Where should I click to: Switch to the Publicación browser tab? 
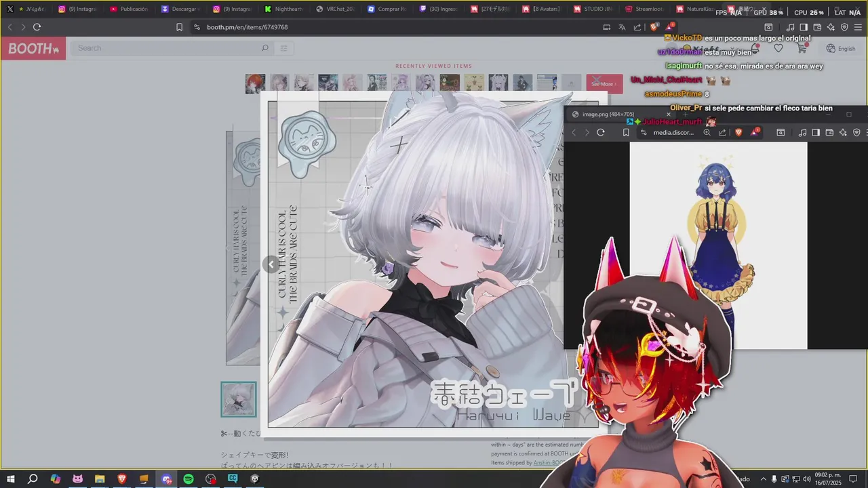(x=129, y=9)
